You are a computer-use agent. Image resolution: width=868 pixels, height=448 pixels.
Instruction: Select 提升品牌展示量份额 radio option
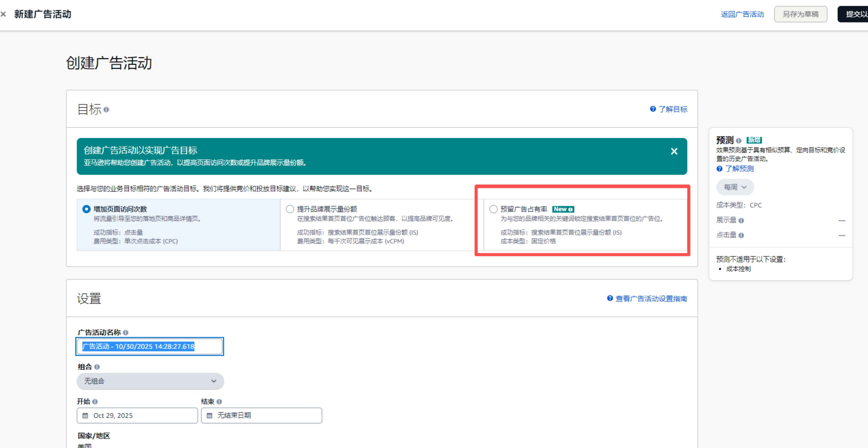[290, 209]
